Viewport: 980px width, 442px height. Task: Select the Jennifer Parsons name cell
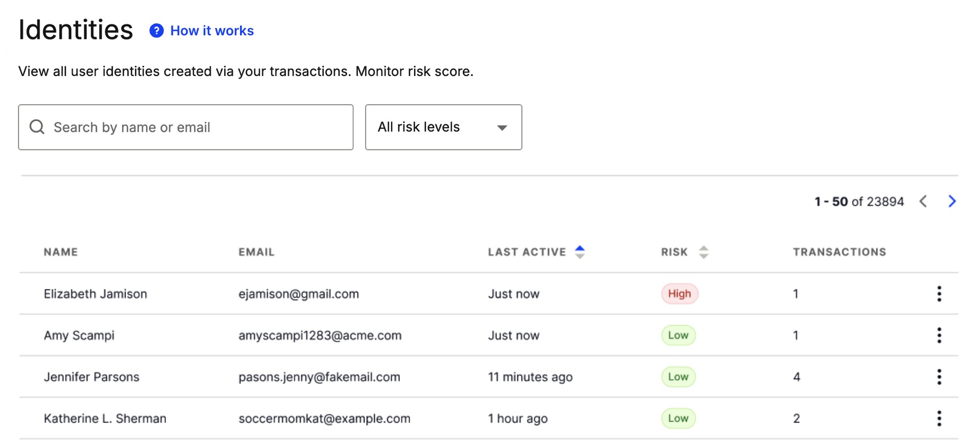(91, 377)
